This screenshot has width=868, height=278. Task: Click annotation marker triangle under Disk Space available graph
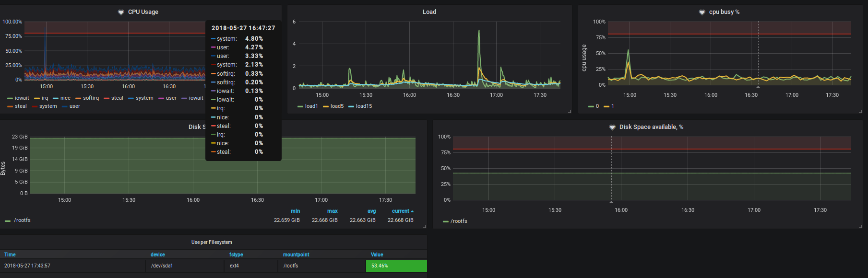tap(611, 202)
